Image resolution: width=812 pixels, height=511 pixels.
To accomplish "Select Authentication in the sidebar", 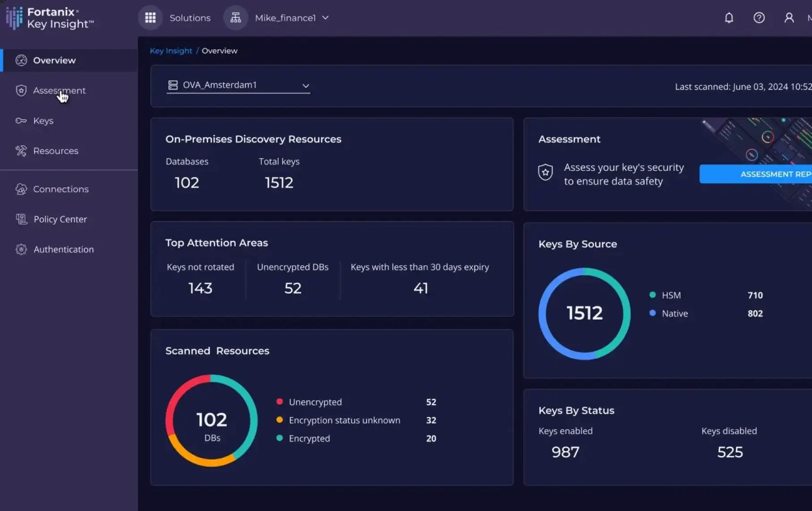I will pyautogui.click(x=64, y=249).
